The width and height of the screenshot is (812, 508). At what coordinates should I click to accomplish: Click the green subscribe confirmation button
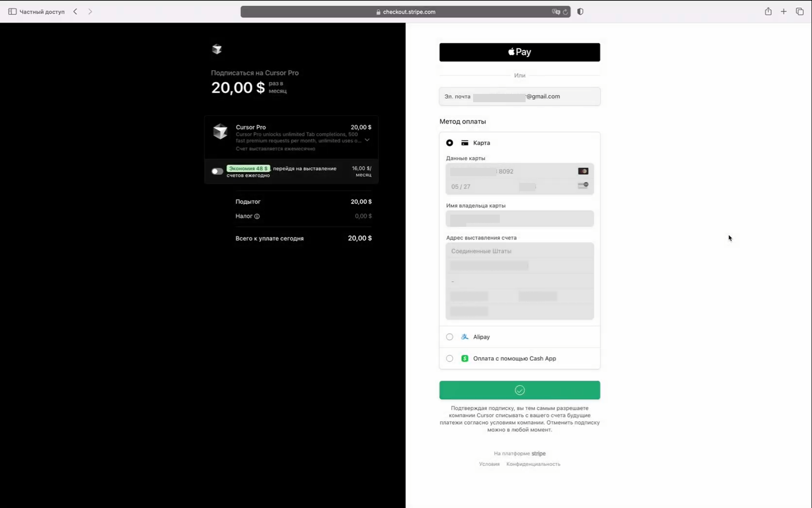[520, 390]
